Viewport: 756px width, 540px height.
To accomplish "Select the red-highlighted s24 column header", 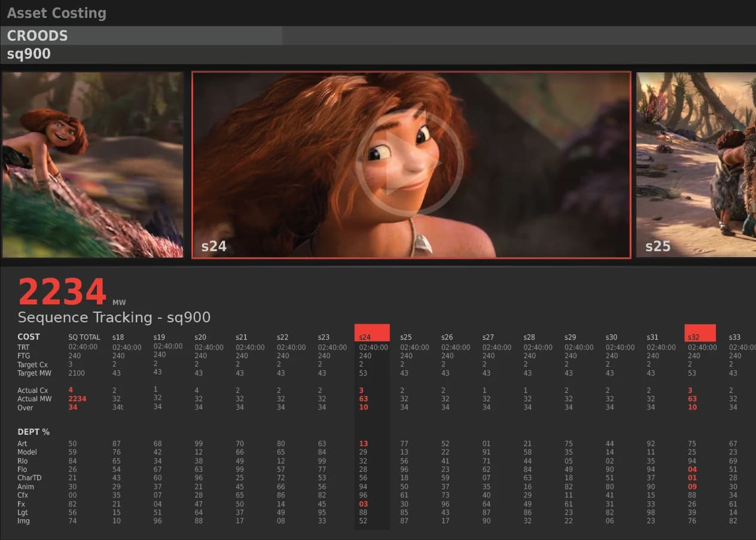I will 372,332.
